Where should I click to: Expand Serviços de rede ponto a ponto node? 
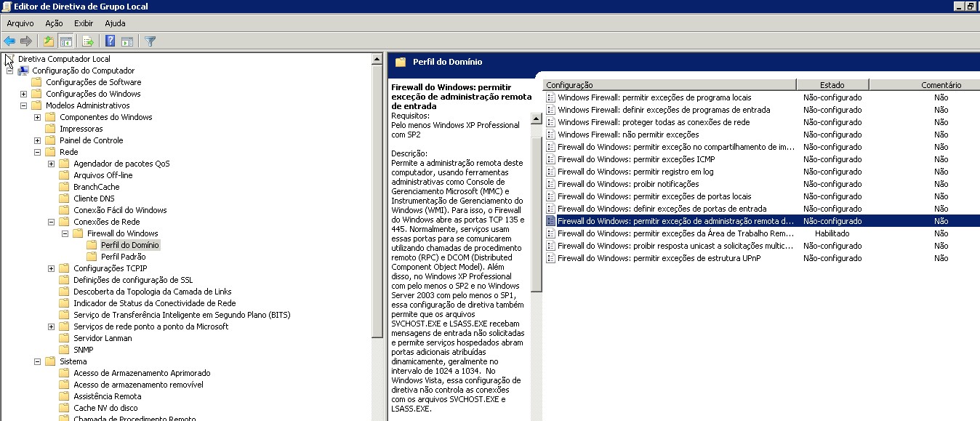[52, 326]
